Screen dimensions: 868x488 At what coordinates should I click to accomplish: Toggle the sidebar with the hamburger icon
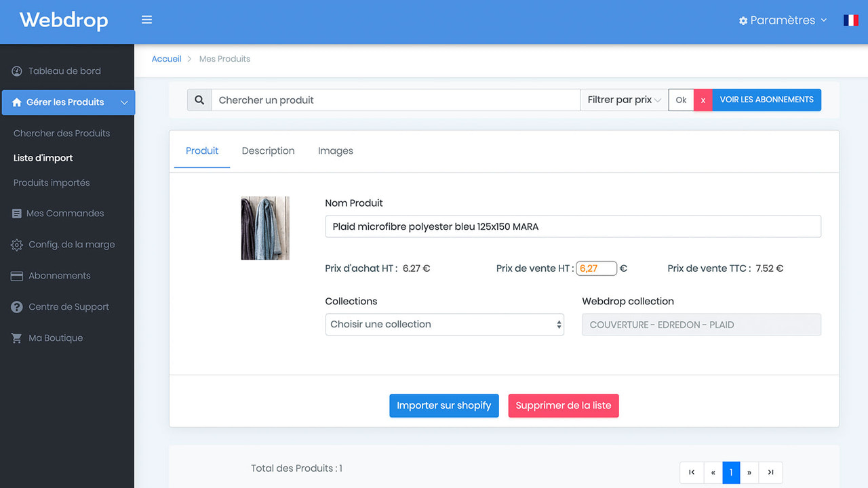click(x=146, y=20)
